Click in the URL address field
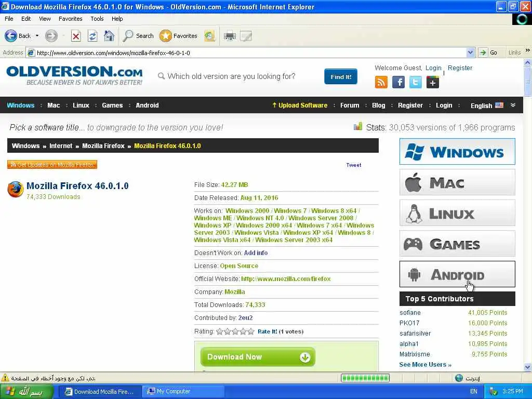The height and width of the screenshot is (399, 532). 250,52
